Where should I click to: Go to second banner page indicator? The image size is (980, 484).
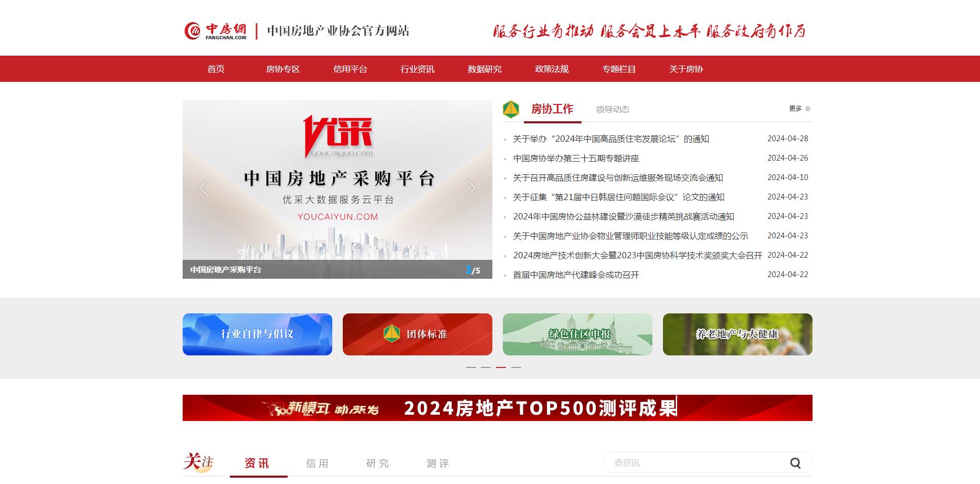[x=486, y=367]
